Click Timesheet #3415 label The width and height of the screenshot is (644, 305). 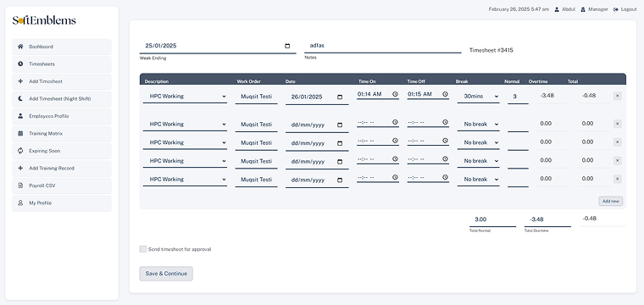coord(491,51)
